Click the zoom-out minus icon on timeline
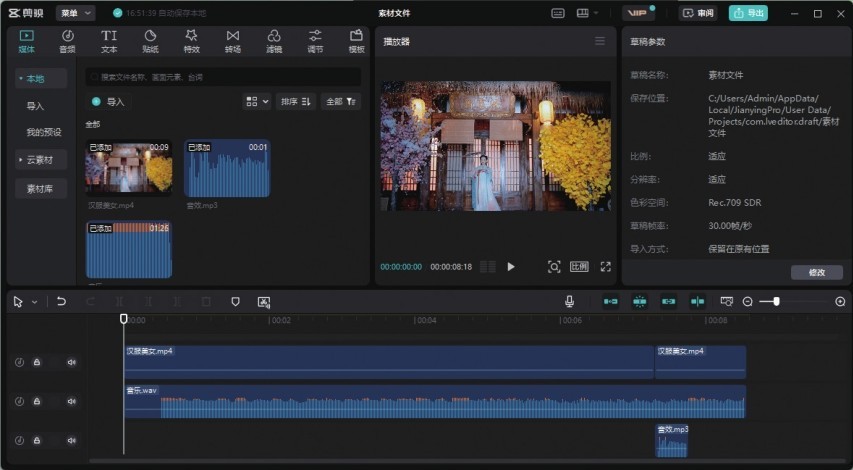This screenshot has width=853, height=470. click(747, 301)
